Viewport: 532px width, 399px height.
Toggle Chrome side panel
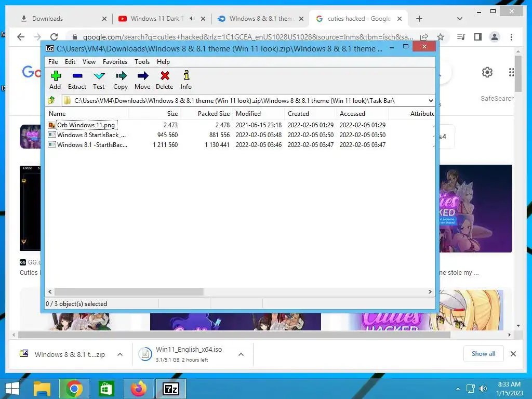[x=478, y=37]
